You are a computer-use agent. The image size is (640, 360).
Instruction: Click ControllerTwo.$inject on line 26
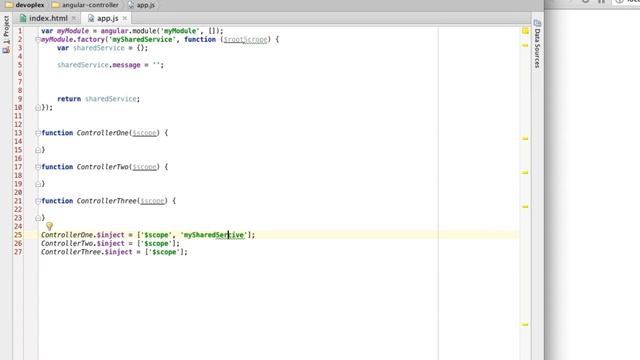[82, 244]
